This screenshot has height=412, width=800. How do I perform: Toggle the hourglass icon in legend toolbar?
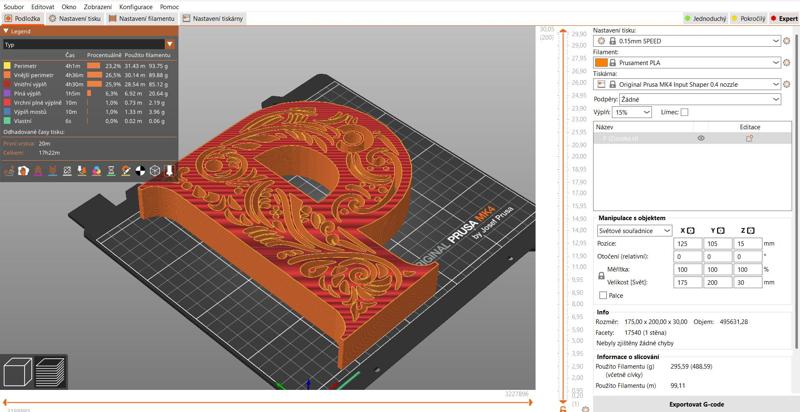click(x=111, y=171)
